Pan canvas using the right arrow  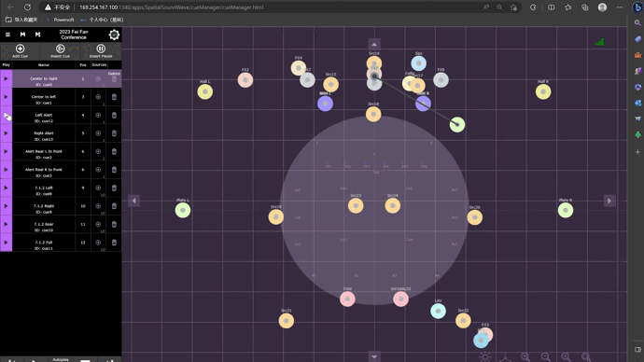point(609,201)
